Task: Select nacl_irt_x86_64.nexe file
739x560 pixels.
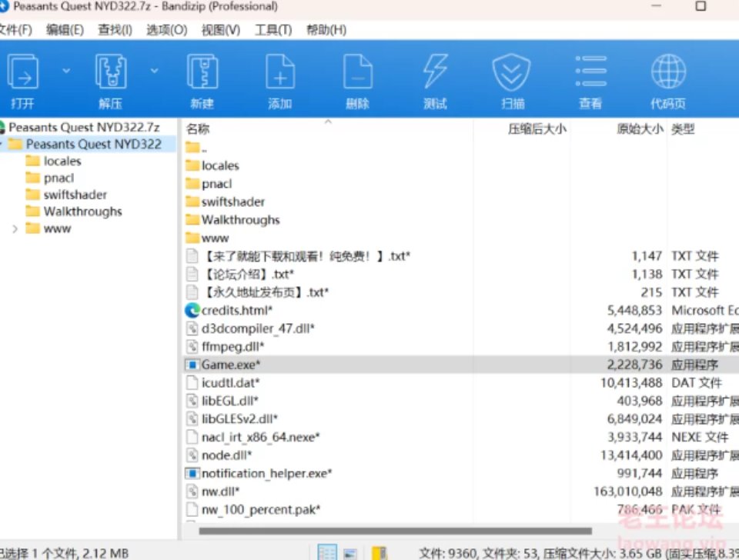Action: tap(261, 437)
